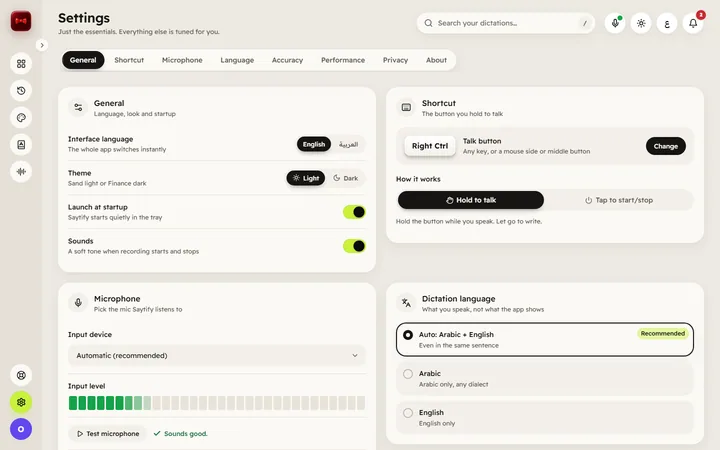Focus the Search your dictations field
The image size is (720, 450).
506,23
